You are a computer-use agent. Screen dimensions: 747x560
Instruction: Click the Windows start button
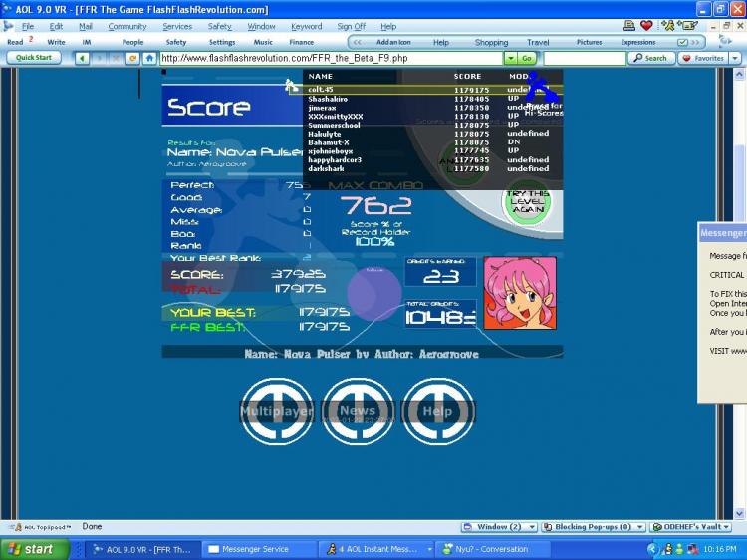[x=33, y=549]
